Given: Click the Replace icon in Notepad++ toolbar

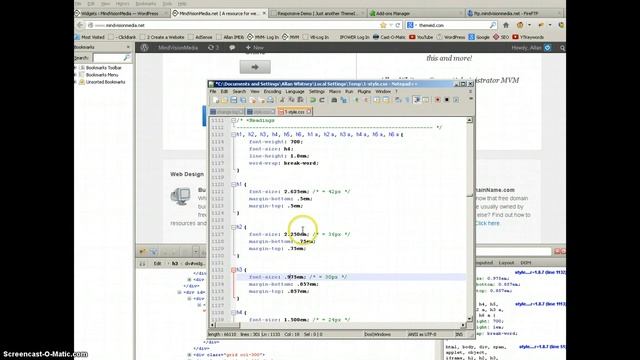Looking at the screenshot, I should tap(343, 100).
